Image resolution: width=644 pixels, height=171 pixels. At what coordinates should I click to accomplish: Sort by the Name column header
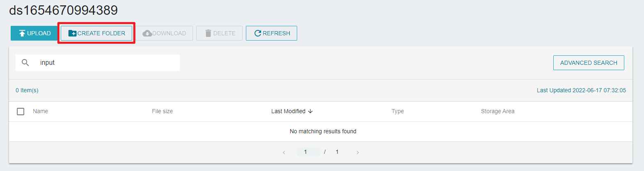click(x=40, y=111)
